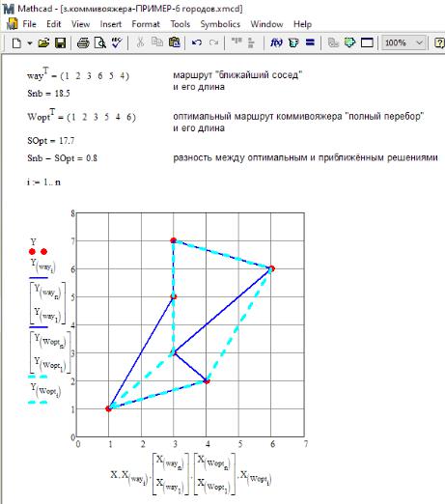This screenshot has width=445, height=504.
Task: Open the Symbolics menu
Action: point(220,24)
